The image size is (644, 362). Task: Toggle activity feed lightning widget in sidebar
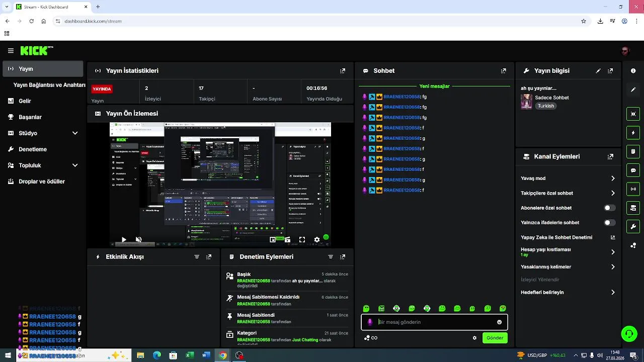point(633,133)
